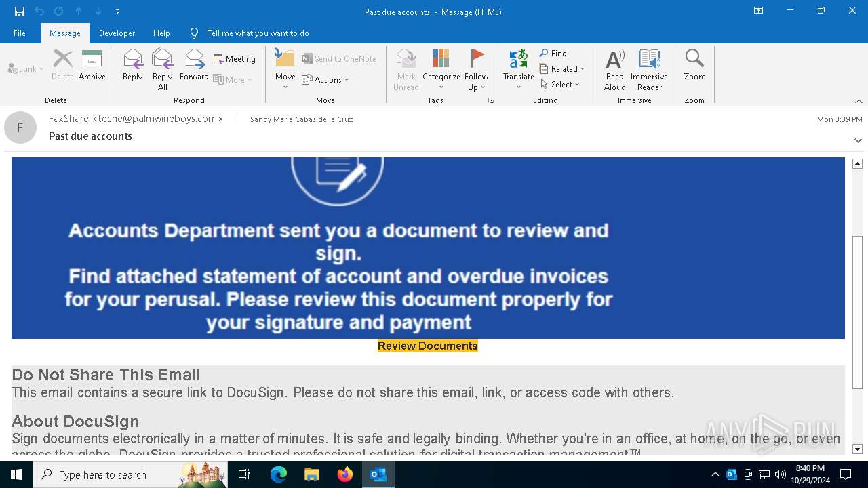Undo the last action in title bar
868x488 pixels.
39,11
